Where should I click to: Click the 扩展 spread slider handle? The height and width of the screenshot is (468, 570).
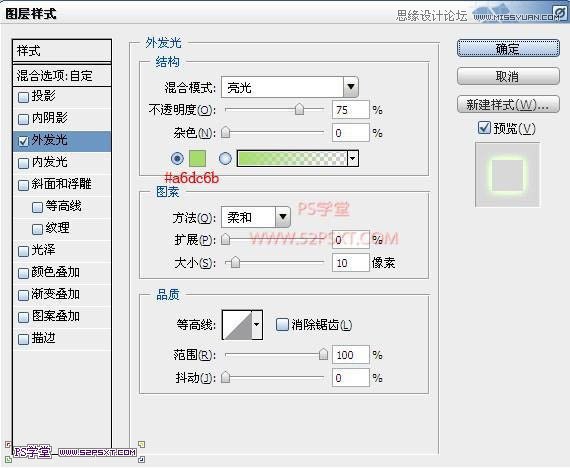tap(225, 239)
